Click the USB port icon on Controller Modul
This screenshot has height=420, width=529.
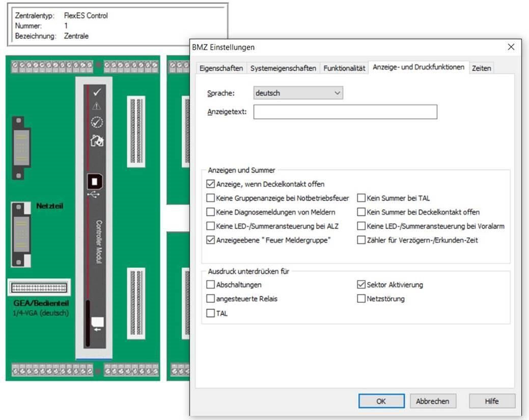(x=95, y=182)
